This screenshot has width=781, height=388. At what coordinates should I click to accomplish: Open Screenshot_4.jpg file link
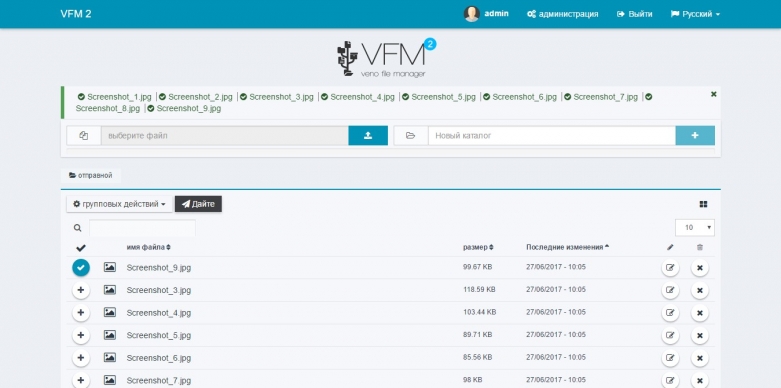(x=158, y=313)
